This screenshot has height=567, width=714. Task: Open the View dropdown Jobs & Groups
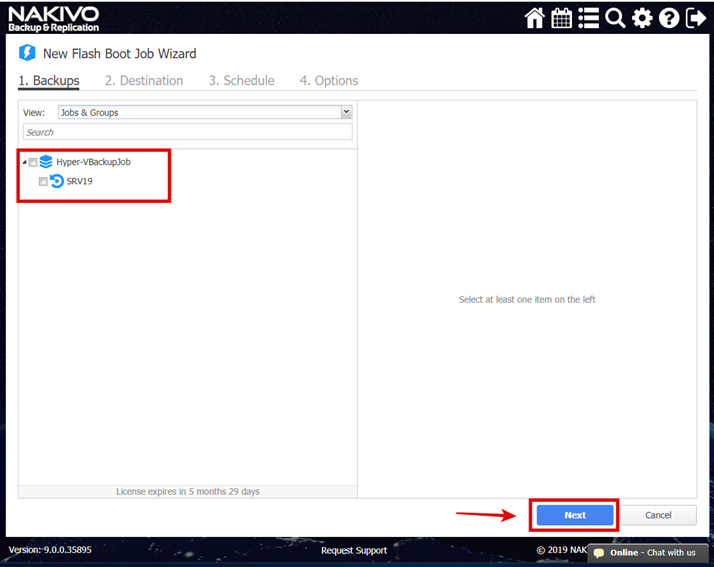[x=205, y=112]
